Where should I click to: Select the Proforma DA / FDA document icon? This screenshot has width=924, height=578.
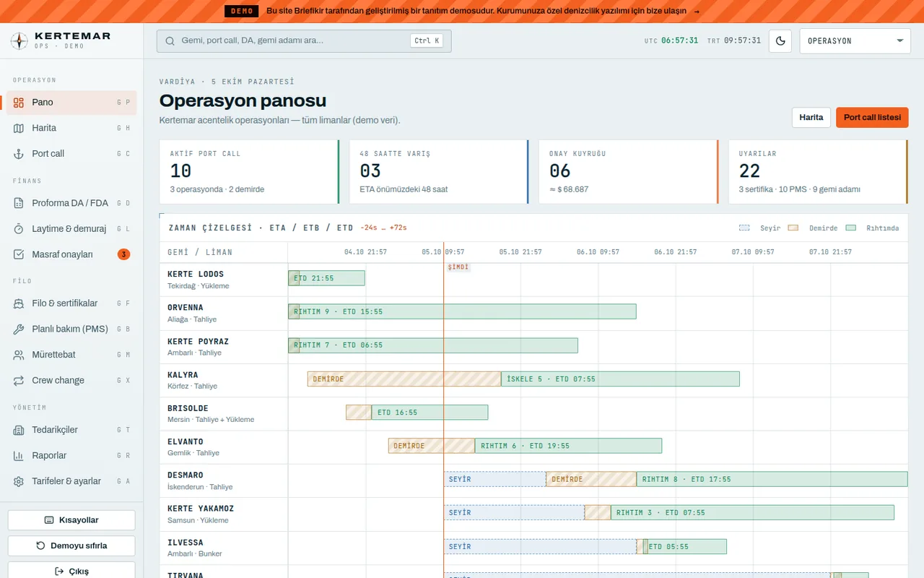coord(19,203)
